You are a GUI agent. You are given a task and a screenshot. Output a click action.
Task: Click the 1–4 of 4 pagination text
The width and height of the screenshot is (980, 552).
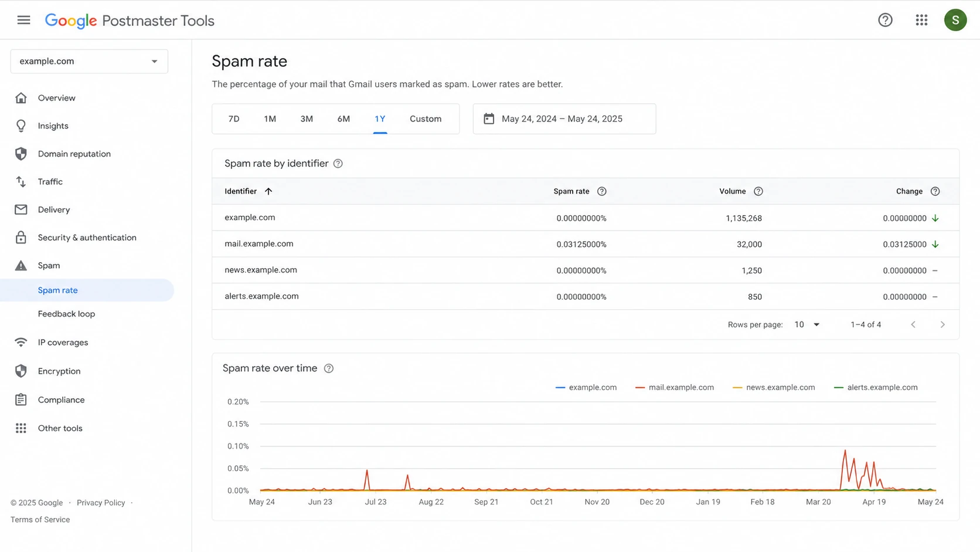866,324
